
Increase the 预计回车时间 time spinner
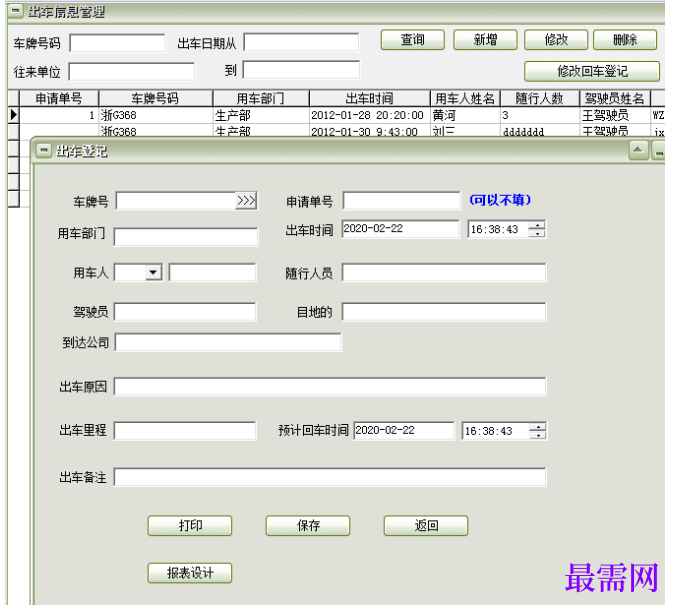(x=538, y=427)
